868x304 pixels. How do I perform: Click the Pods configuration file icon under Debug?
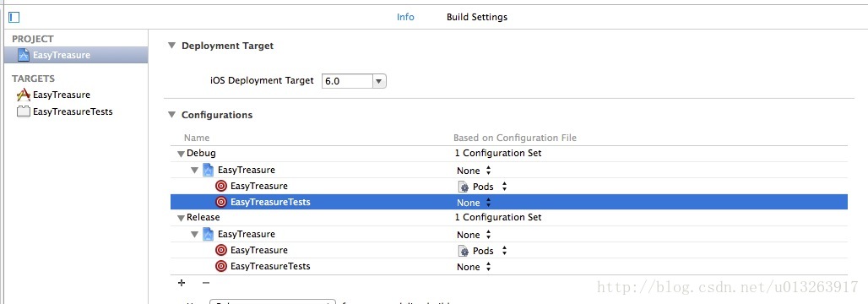(464, 187)
